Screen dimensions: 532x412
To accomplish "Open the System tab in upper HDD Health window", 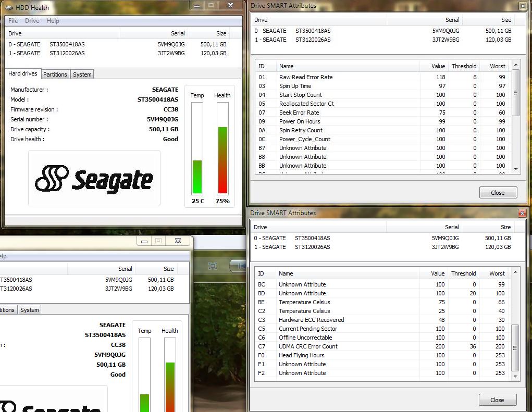I will 82,74.
